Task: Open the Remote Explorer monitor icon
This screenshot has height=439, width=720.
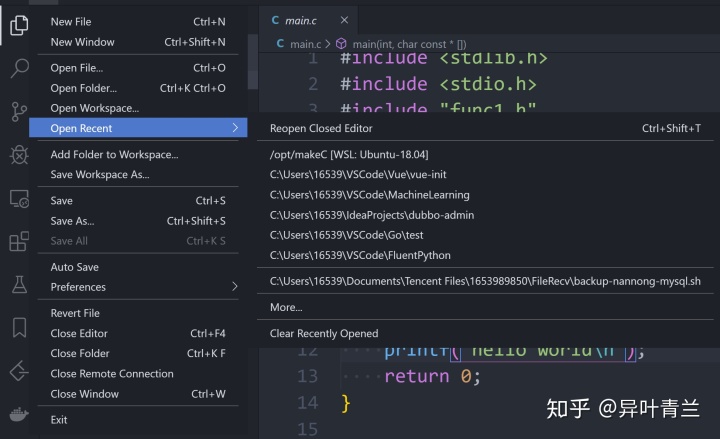Action: click(x=19, y=199)
